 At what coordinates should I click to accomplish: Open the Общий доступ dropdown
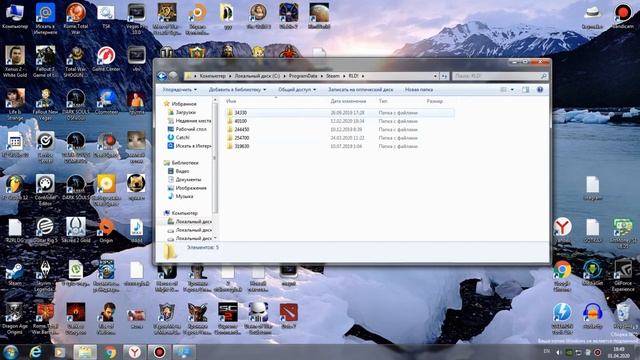pyautogui.click(x=297, y=89)
